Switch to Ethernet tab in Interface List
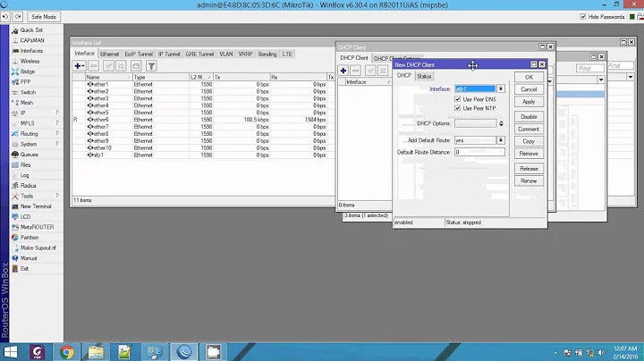The image size is (644, 361). (109, 55)
